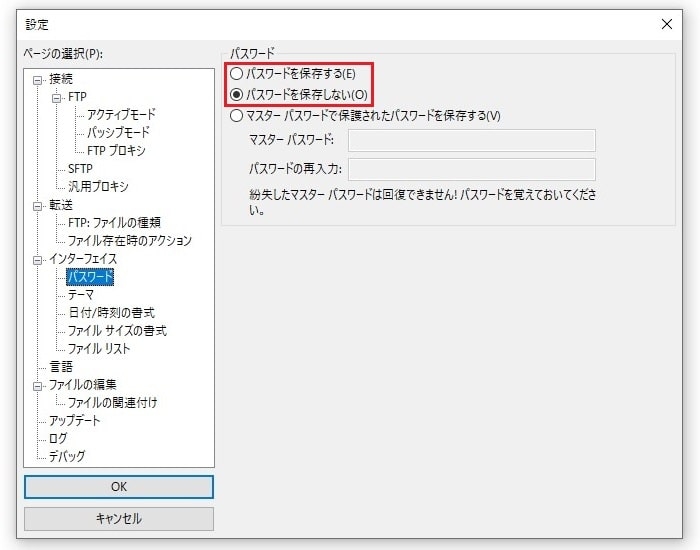Open the アクティブモード settings page
The width and height of the screenshot is (700, 550).
[x=121, y=115]
